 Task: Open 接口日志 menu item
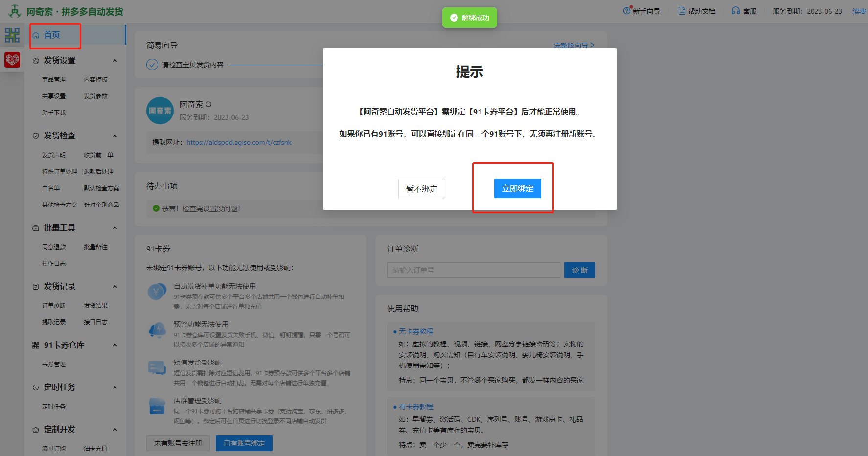point(95,322)
